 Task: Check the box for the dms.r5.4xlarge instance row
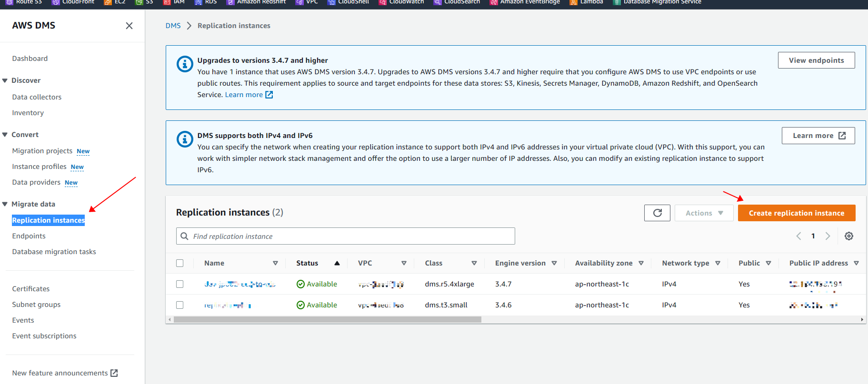coord(180,284)
